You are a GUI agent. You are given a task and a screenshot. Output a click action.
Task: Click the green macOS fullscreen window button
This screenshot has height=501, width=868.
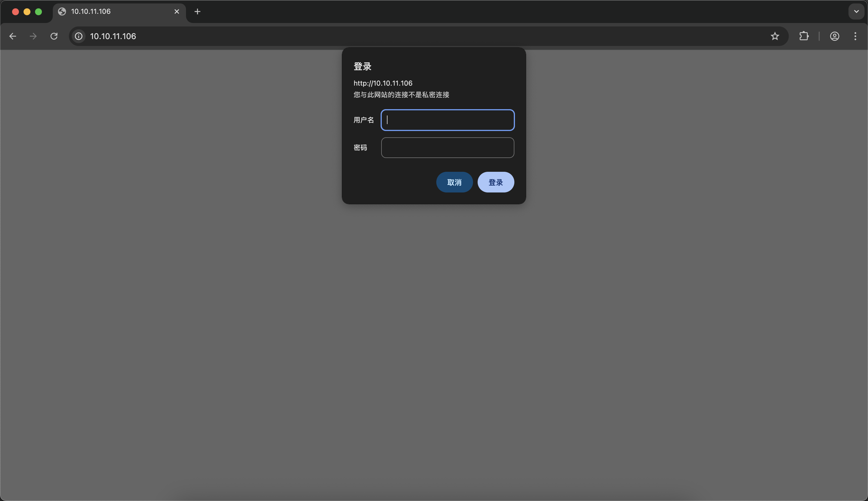(38, 12)
